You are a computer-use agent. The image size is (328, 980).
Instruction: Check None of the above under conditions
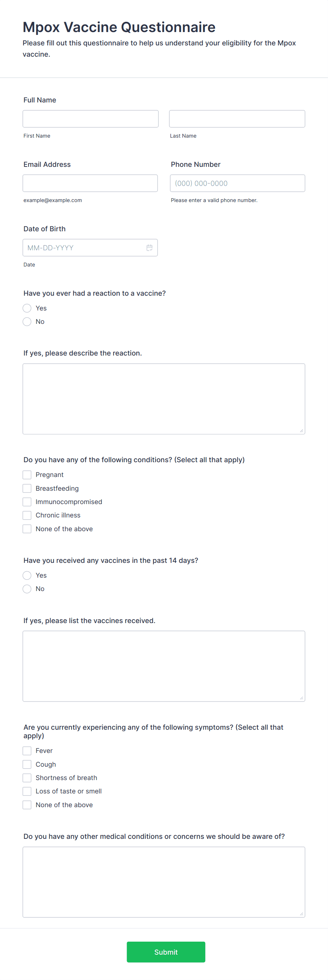(27, 528)
